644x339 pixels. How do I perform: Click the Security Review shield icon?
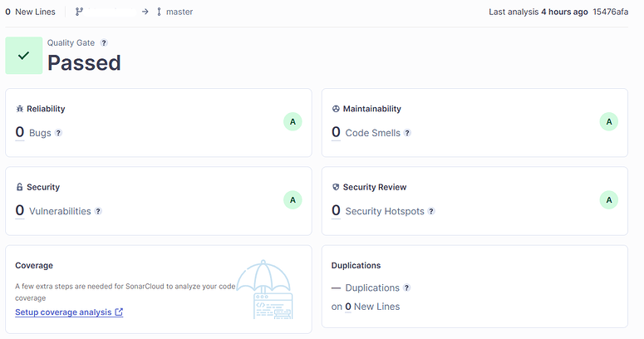[336, 188]
